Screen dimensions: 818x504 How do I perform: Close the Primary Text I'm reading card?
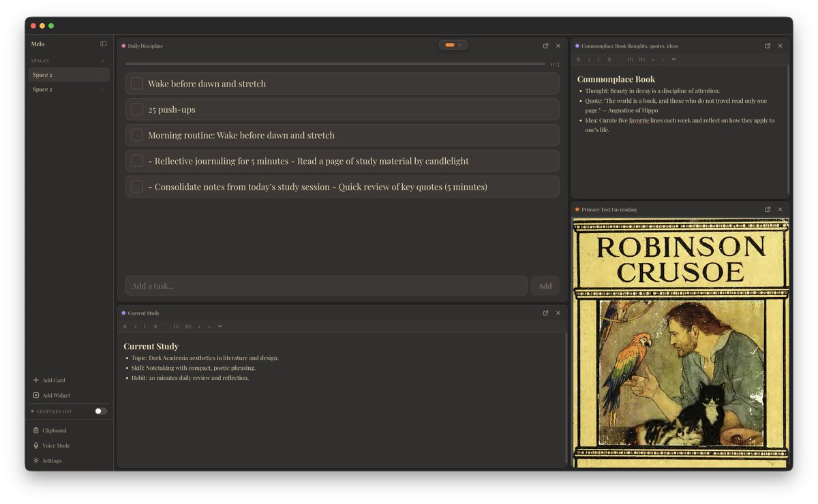pos(780,209)
